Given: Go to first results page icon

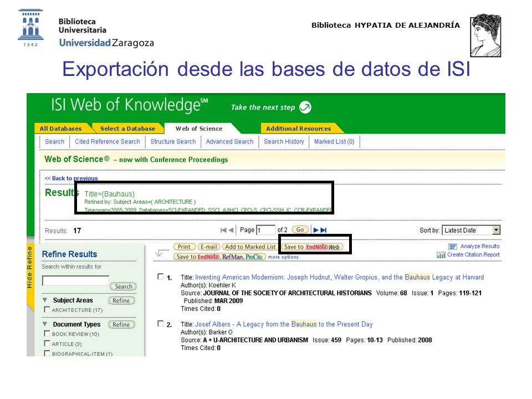Looking at the screenshot, I should (x=223, y=230).
